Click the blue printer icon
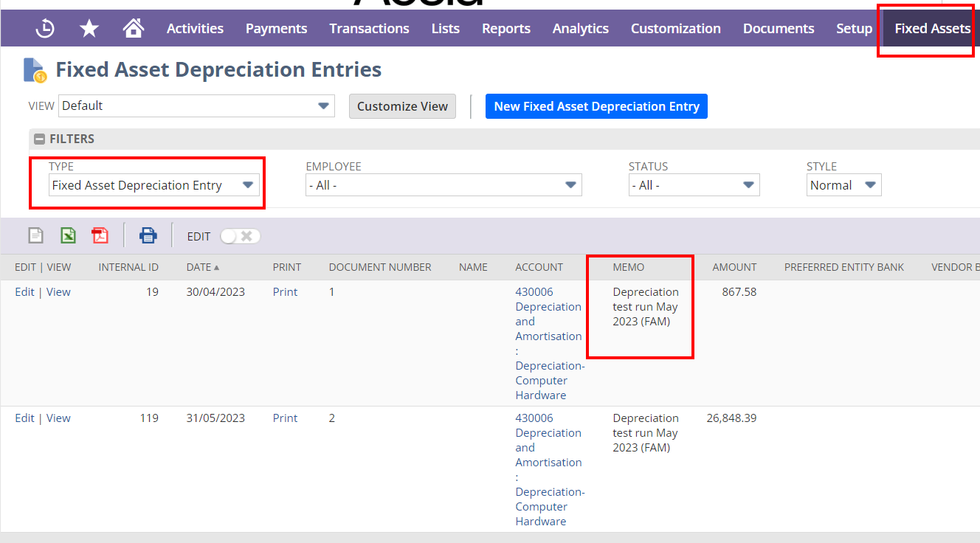This screenshot has width=980, height=543. (x=148, y=236)
